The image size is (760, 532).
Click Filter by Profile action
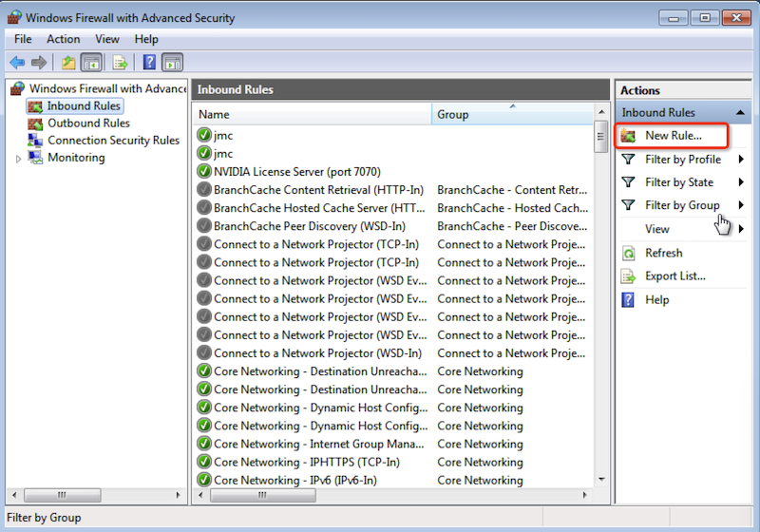tap(683, 160)
